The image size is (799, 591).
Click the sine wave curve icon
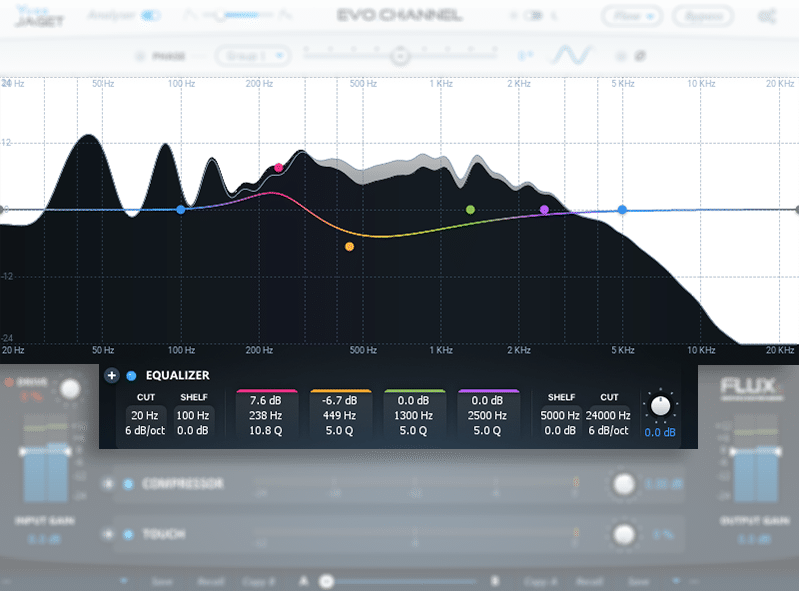coord(571,55)
